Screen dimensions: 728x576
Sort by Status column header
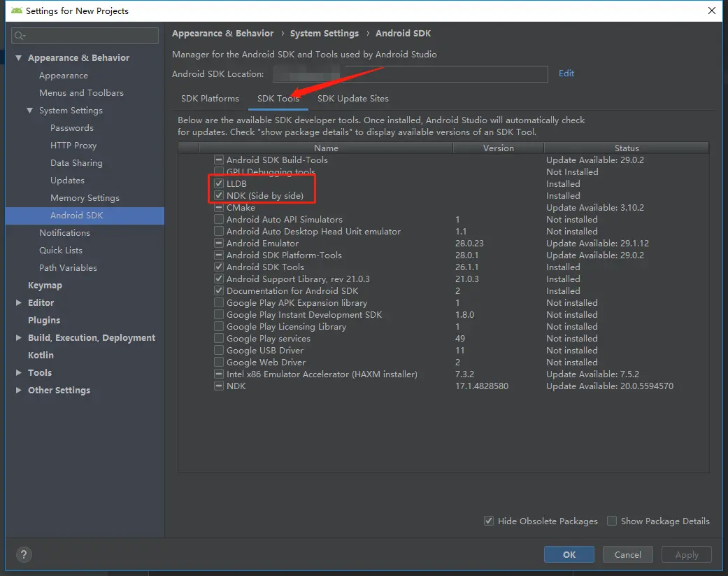click(627, 148)
